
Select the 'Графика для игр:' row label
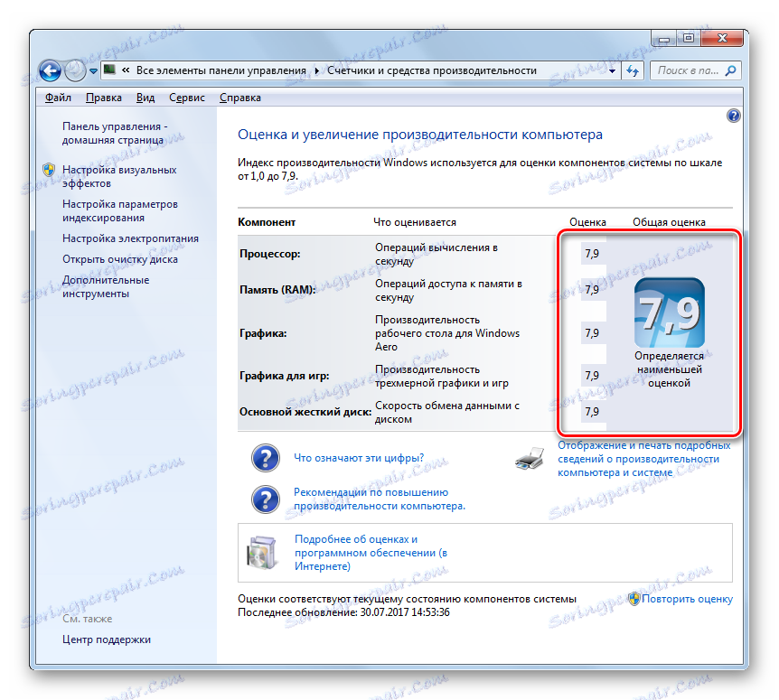(284, 376)
